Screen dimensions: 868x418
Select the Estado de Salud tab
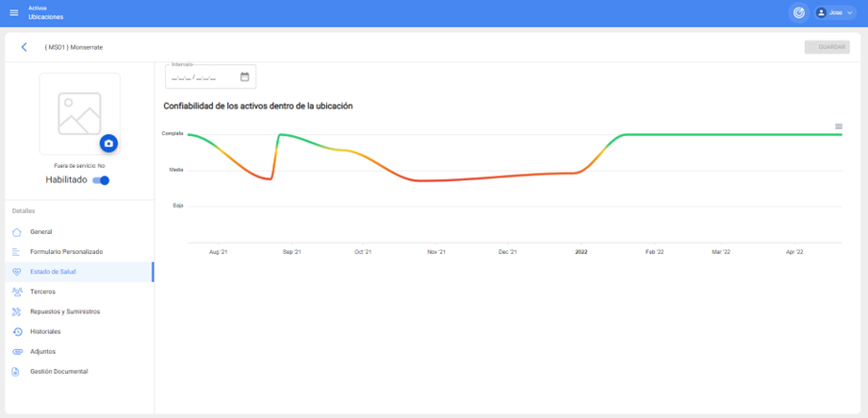point(53,272)
